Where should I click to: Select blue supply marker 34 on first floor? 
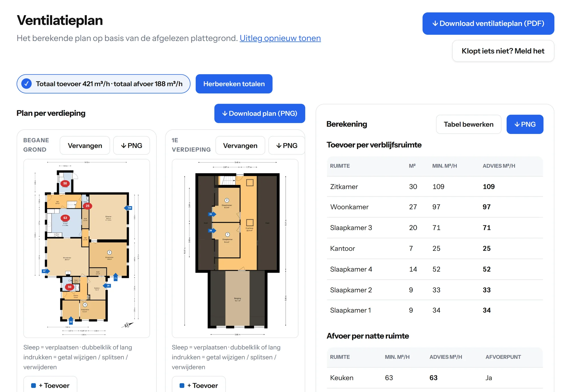pos(212,231)
